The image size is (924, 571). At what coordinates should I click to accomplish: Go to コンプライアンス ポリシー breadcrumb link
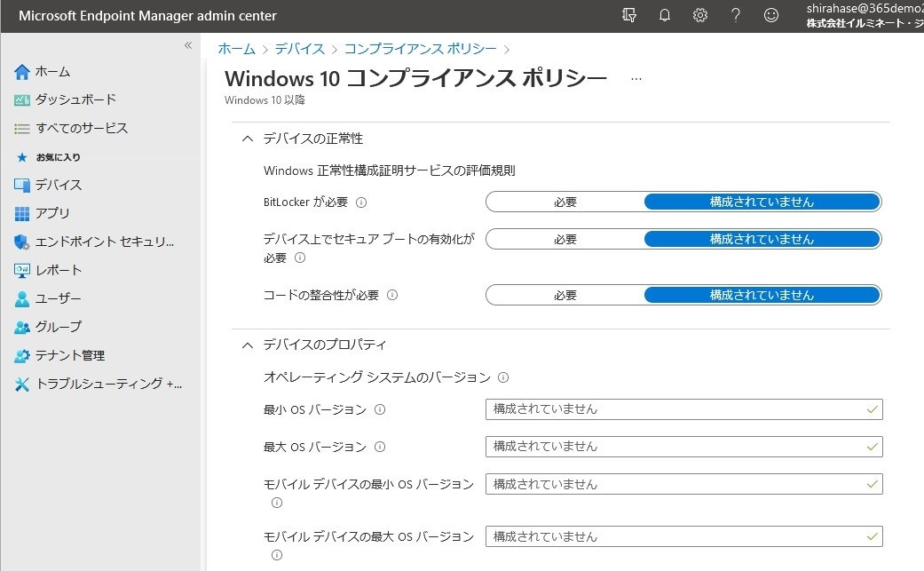coord(420,49)
